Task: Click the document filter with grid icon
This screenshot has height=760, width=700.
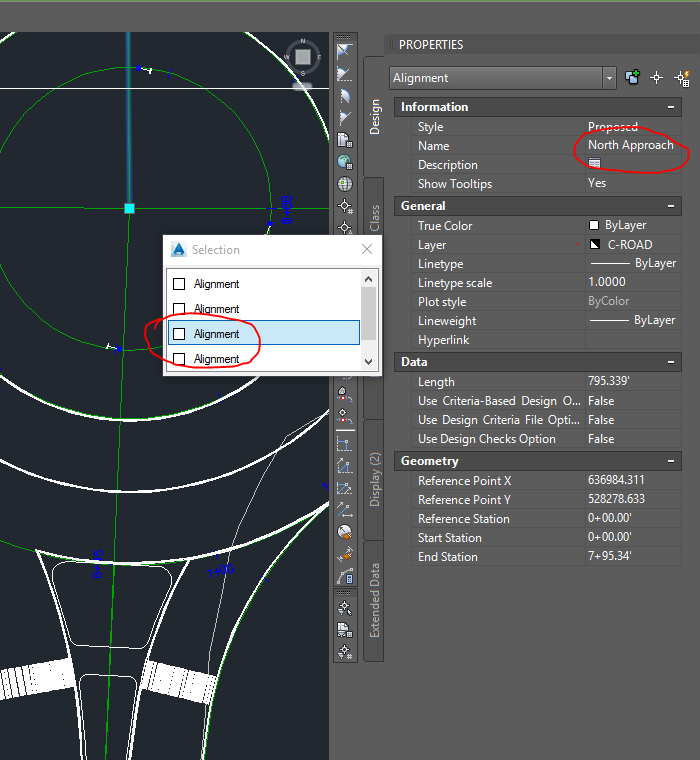Action: tap(345, 630)
